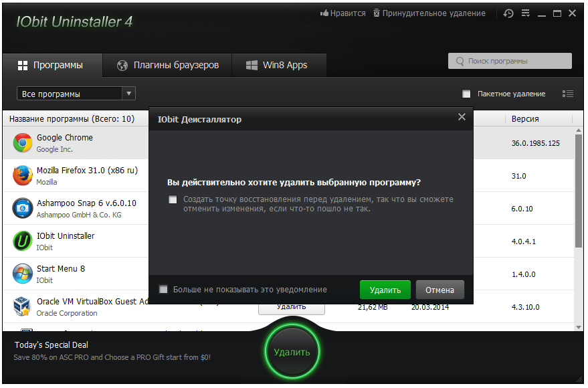The width and height of the screenshot is (588, 388).
Task: Click the scrollbar up arrow
Action: pyautogui.click(x=579, y=130)
